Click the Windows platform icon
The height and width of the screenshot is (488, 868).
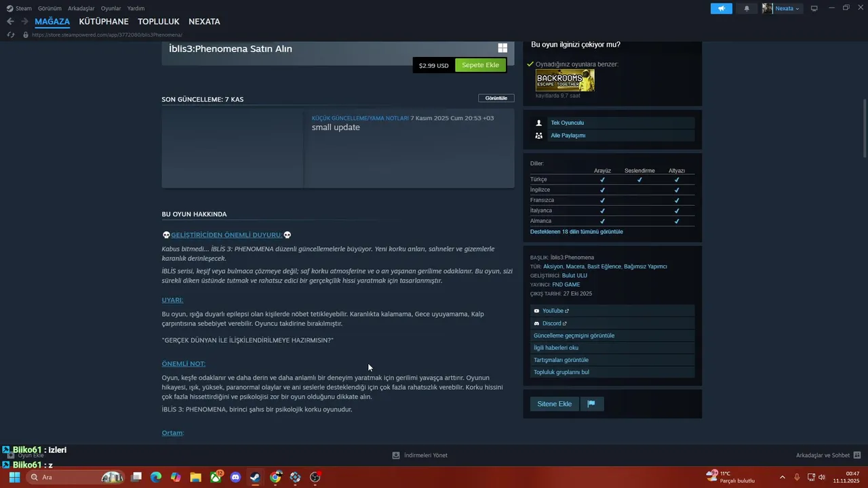pos(502,48)
